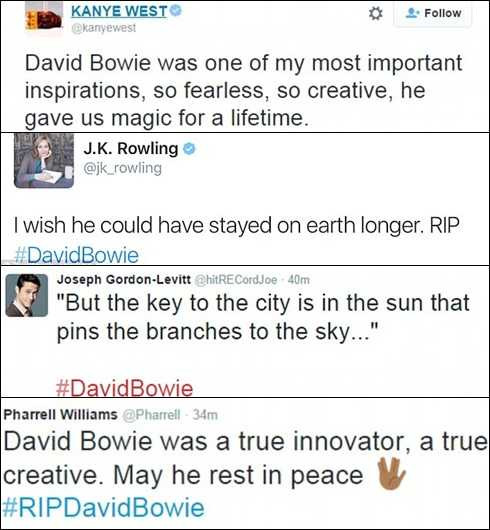490x530 pixels.
Task: Open Kanye West's profile picture
Action: (x=44, y=16)
